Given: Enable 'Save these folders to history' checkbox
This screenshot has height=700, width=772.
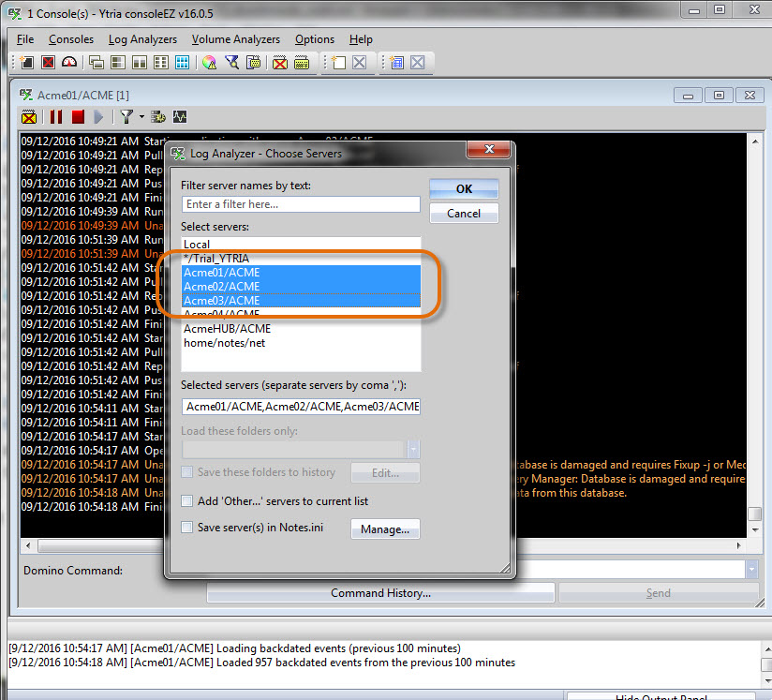Looking at the screenshot, I should [x=187, y=472].
